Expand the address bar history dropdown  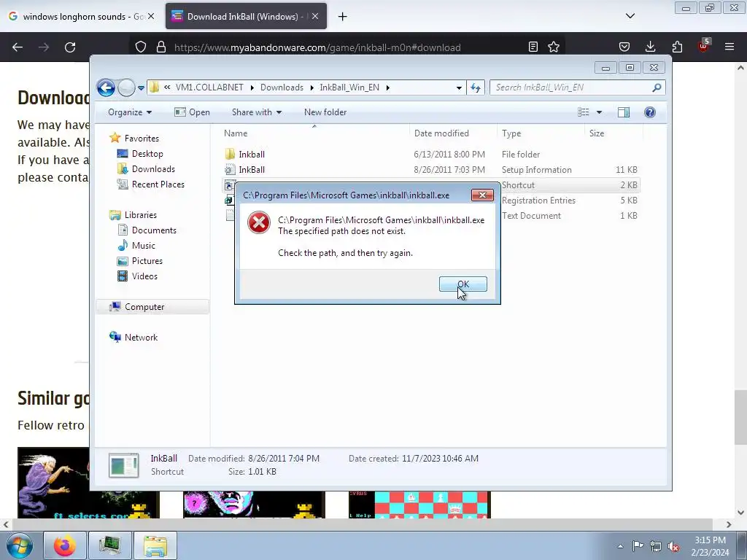tap(459, 87)
